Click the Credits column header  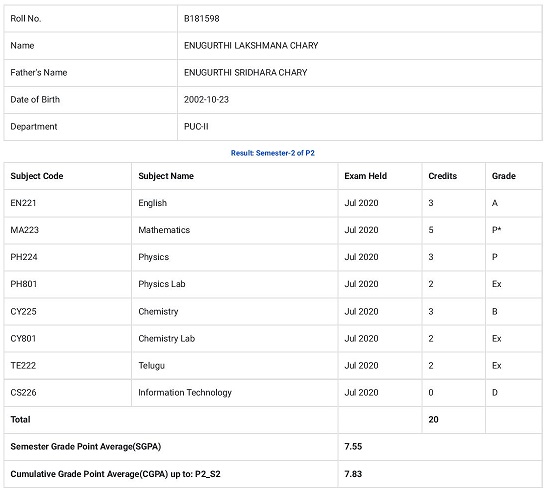click(x=443, y=176)
